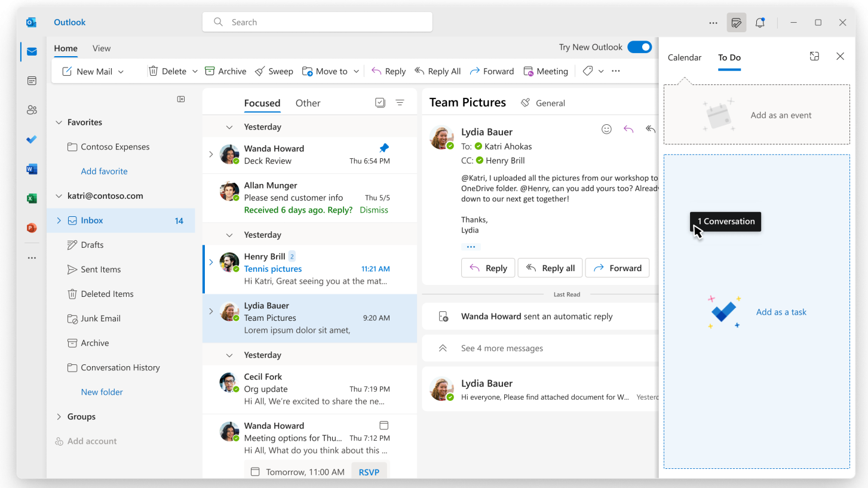
Task: Show more apps in left sidebar
Action: click(32, 258)
